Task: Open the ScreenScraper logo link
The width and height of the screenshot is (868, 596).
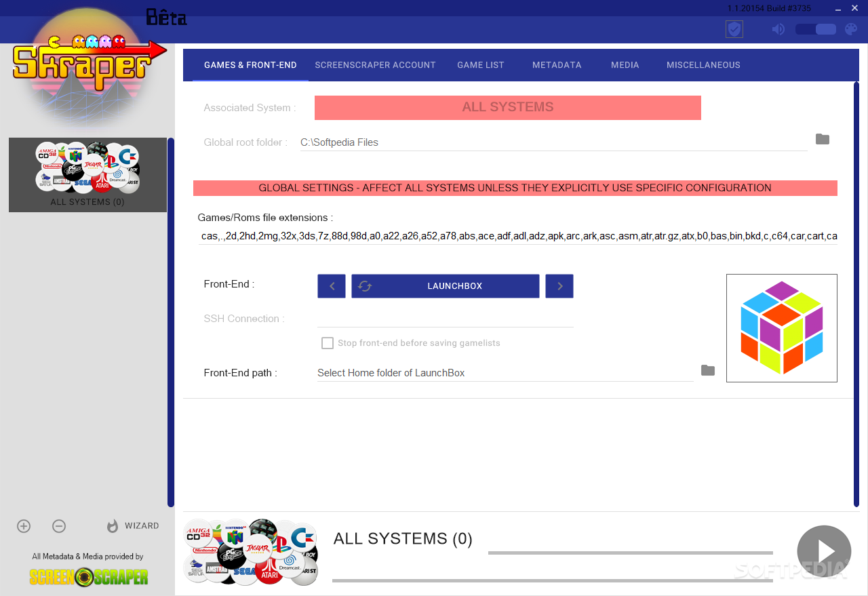Action: (x=89, y=577)
